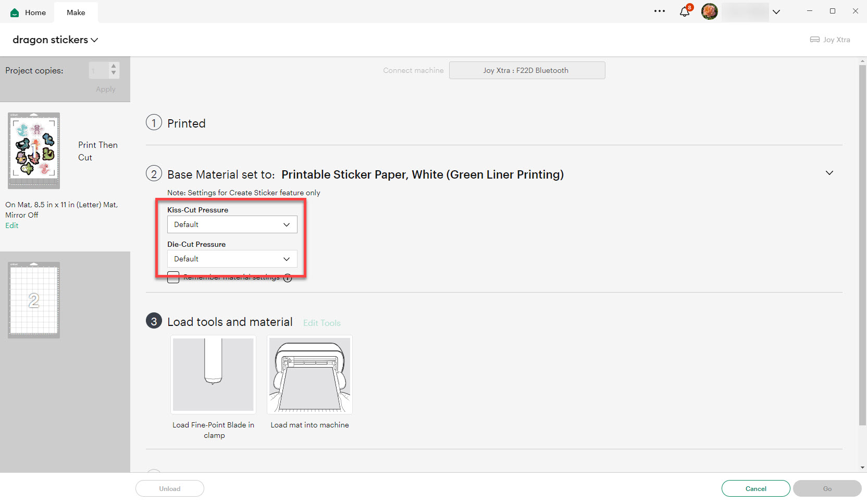Click the profile avatar picture
This screenshot has width=867, height=504.
pyautogui.click(x=709, y=11)
